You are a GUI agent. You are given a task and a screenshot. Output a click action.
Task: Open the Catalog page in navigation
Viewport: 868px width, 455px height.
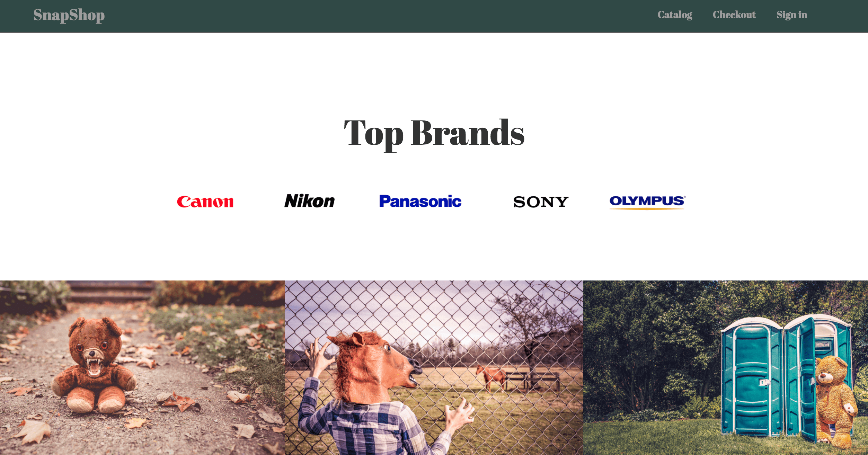point(675,15)
